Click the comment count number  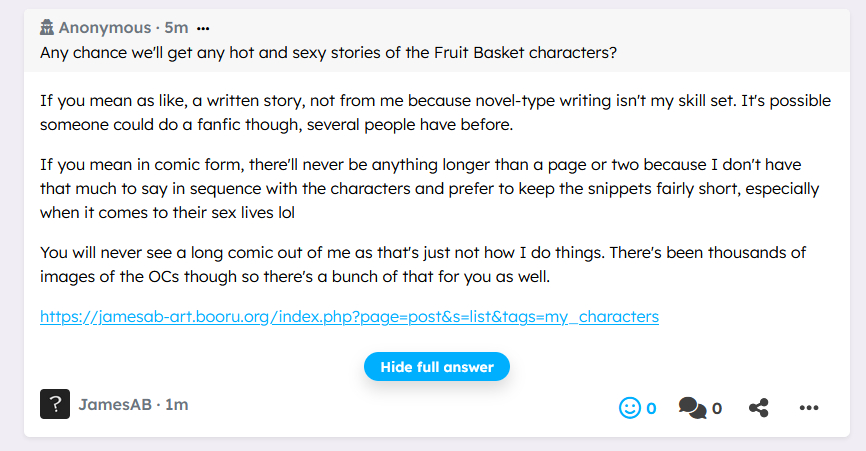click(x=717, y=408)
